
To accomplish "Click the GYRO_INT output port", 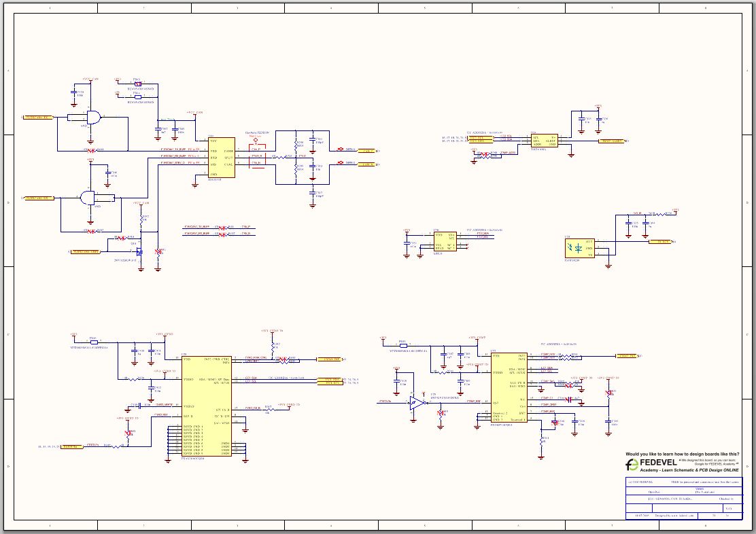I will 328,359.
